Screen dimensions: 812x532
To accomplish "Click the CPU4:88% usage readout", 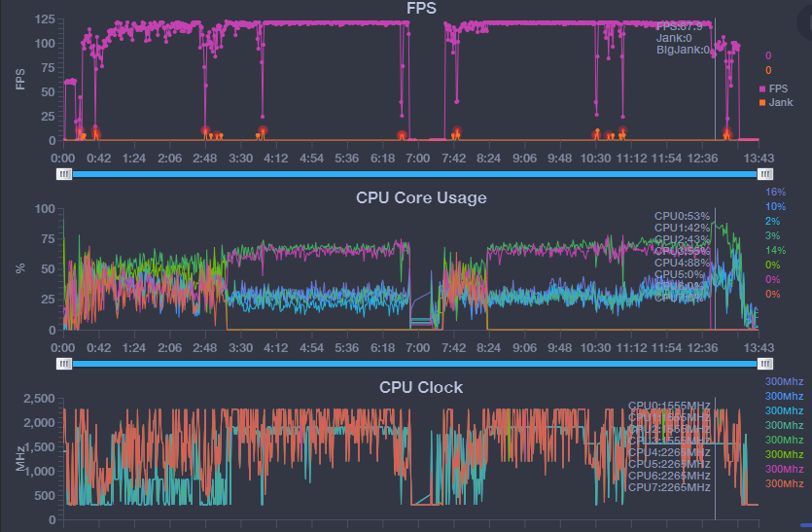I will click(x=682, y=263).
